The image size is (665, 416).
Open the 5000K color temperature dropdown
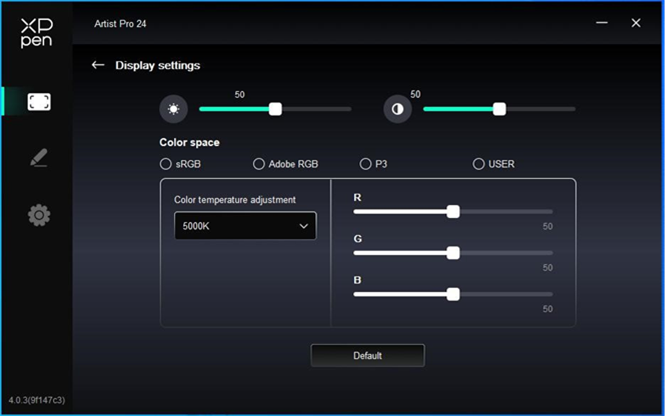(245, 226)
